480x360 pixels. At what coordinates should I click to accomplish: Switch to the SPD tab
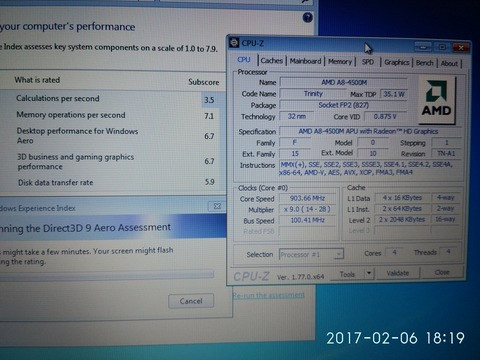coord(368,62)
